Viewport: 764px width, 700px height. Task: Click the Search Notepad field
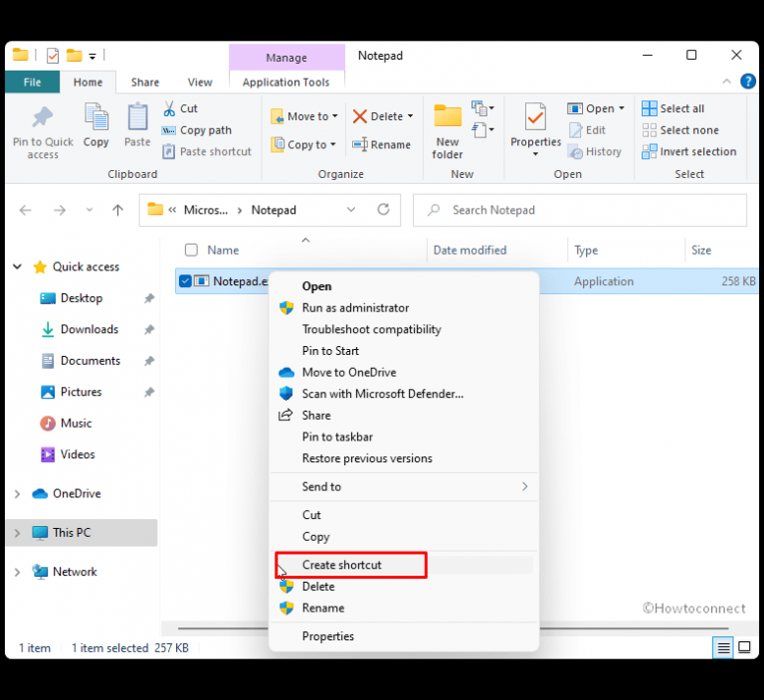pyautogui.click(x=580, y=210)
